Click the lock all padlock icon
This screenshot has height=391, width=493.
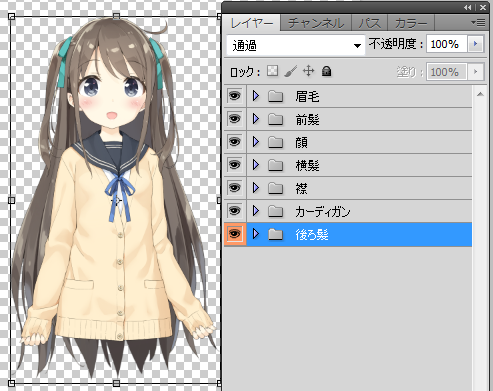click(326, 71)
